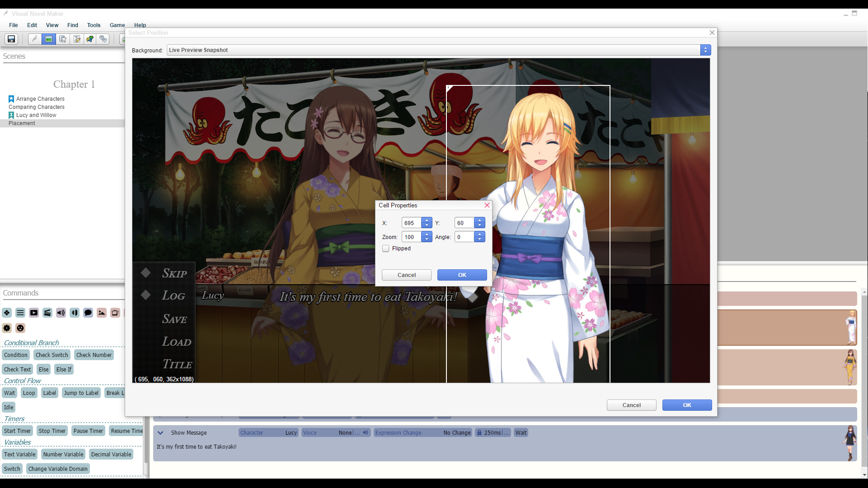868x488 pixels.
Task: Enable the Flipped checkbox in Cell Properties
Action: pyautogui.click(x=386, y=249)
